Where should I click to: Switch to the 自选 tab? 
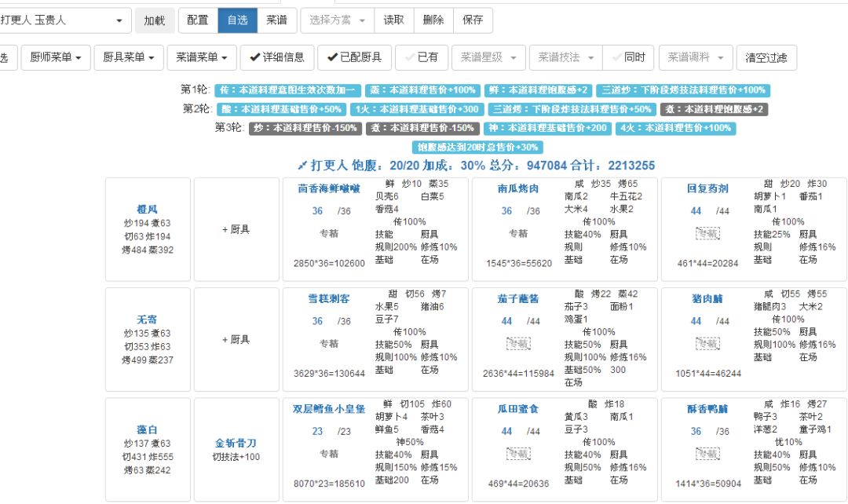tap(237, 20)
